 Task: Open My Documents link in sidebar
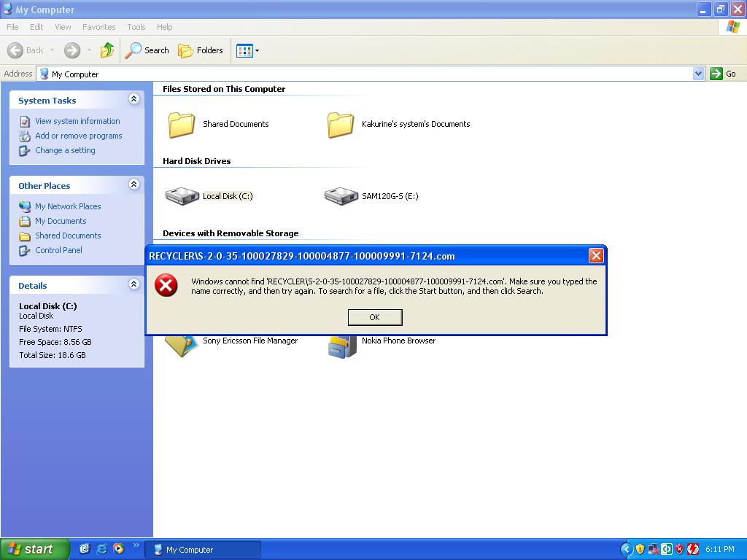click(x=61, y=221)
